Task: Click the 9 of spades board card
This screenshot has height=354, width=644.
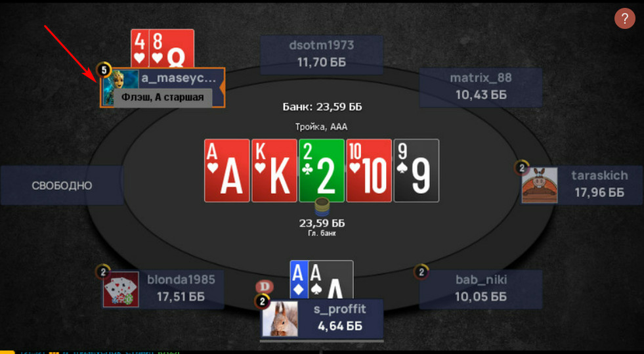Action: 416,170
